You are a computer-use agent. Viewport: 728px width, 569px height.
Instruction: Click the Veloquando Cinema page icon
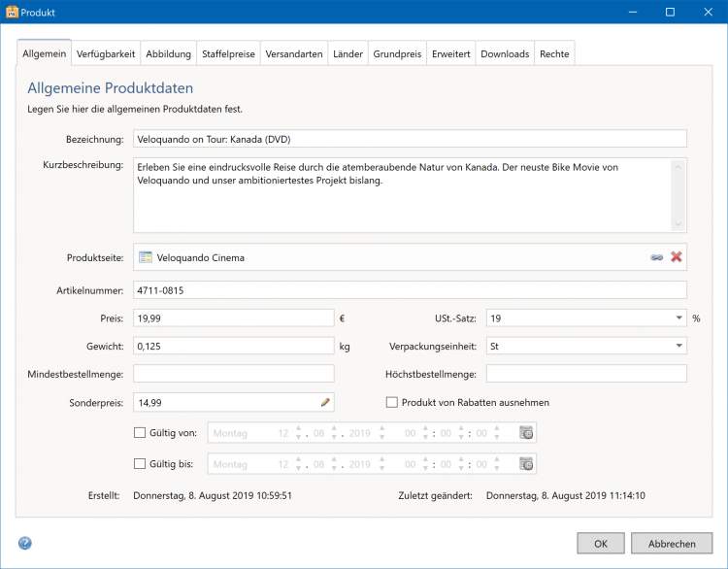146,257
